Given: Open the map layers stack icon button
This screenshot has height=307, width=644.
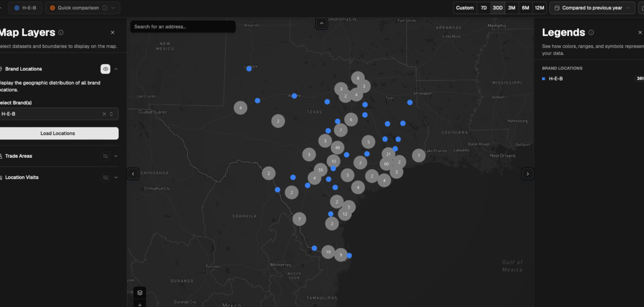Looking at the screenshot, I should point(140,293).
